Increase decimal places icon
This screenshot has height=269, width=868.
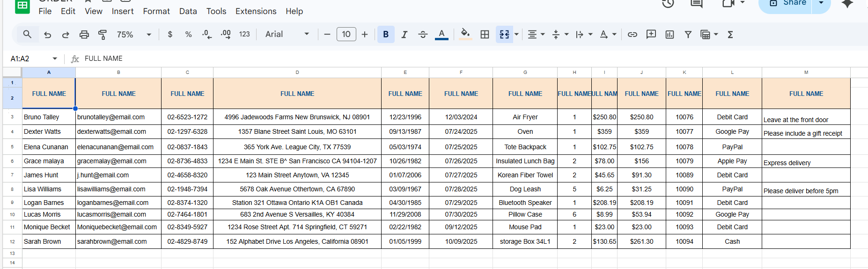click(x=225, y=34)
